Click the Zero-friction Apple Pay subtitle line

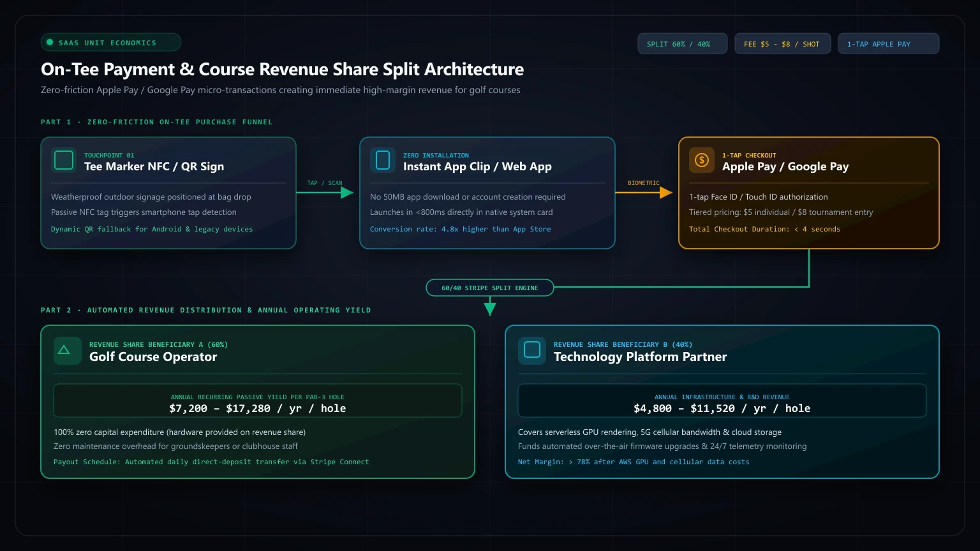tap(280, 90)
